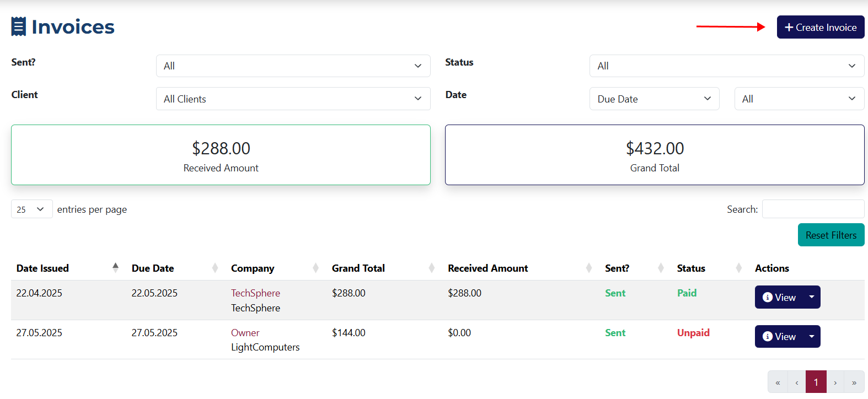
Task: Go to last page of results
Action: [x=854, y=382]
